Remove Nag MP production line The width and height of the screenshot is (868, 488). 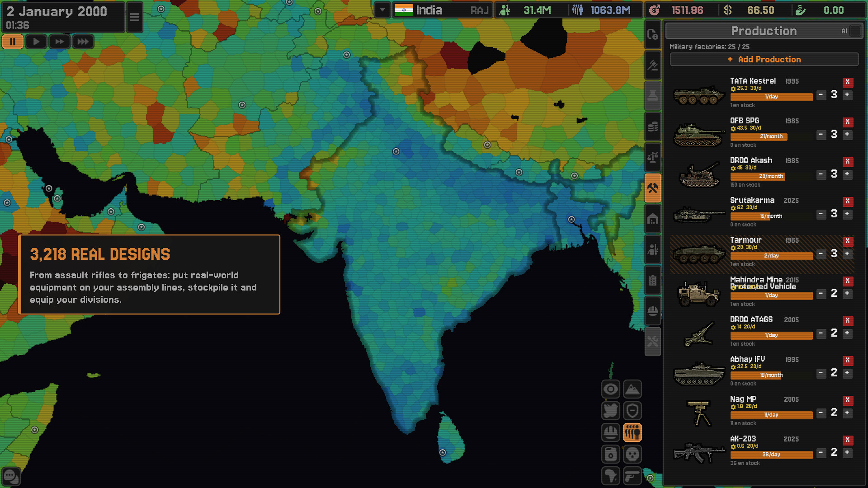pos(848,400)
